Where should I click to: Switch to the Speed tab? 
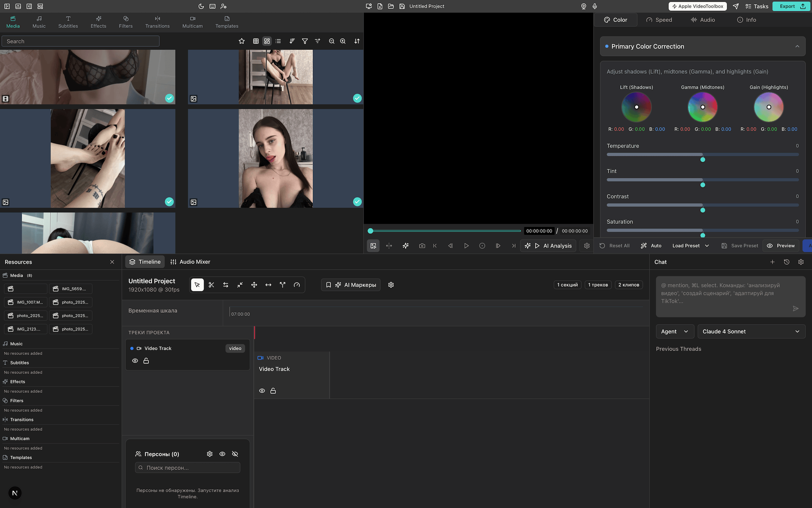coord(659,20)
